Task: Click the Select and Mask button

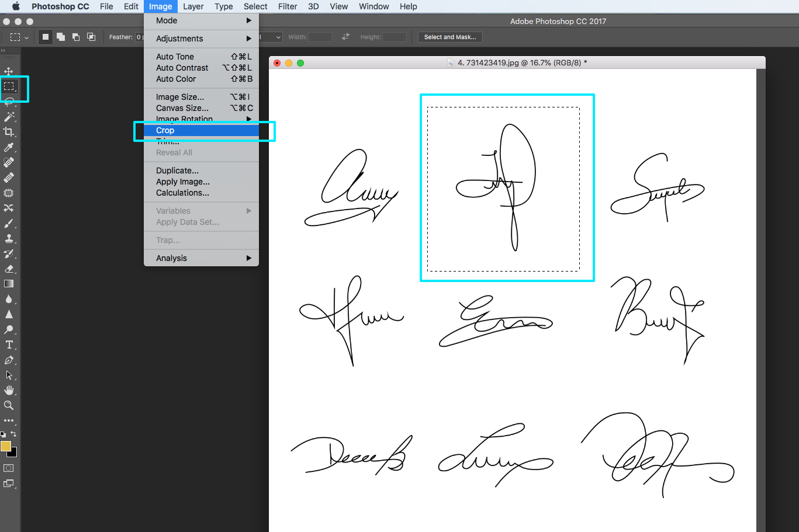Action: click(449, 36)
